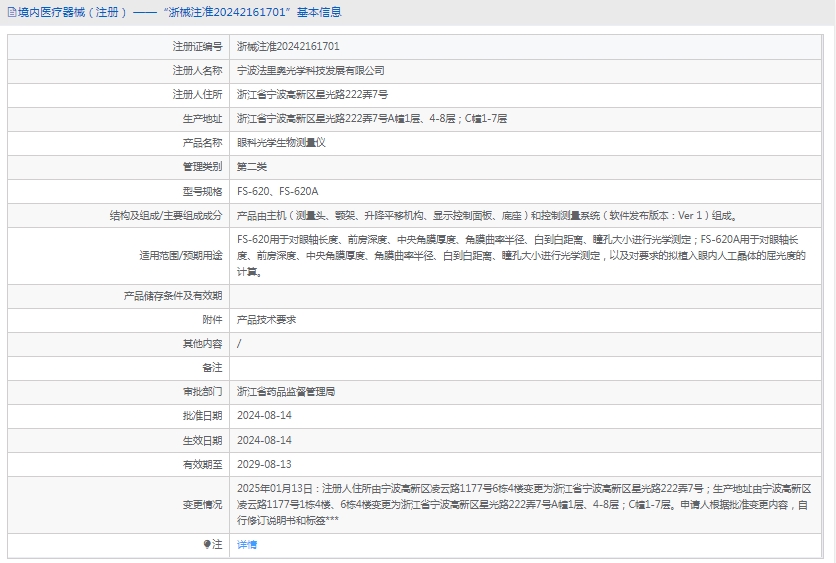The height and width of the screenshot is (563, 836).
Task: Select the registration number 浙械注准20242161701
Action: point(288,46)
